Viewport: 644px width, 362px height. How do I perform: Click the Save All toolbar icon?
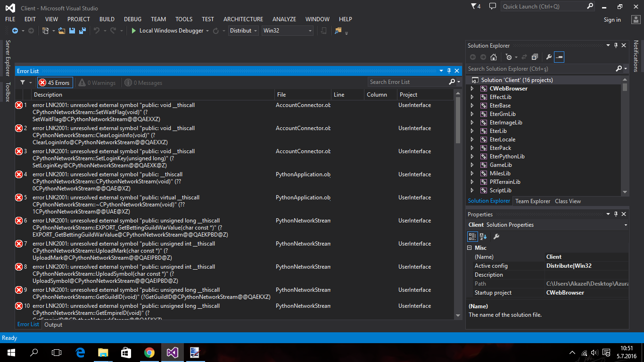click(x=83, y=31)
